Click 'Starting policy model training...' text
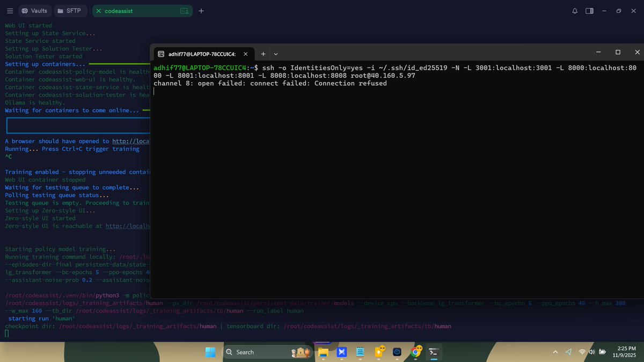Viewport: 644px width, 362px height. 60,249
